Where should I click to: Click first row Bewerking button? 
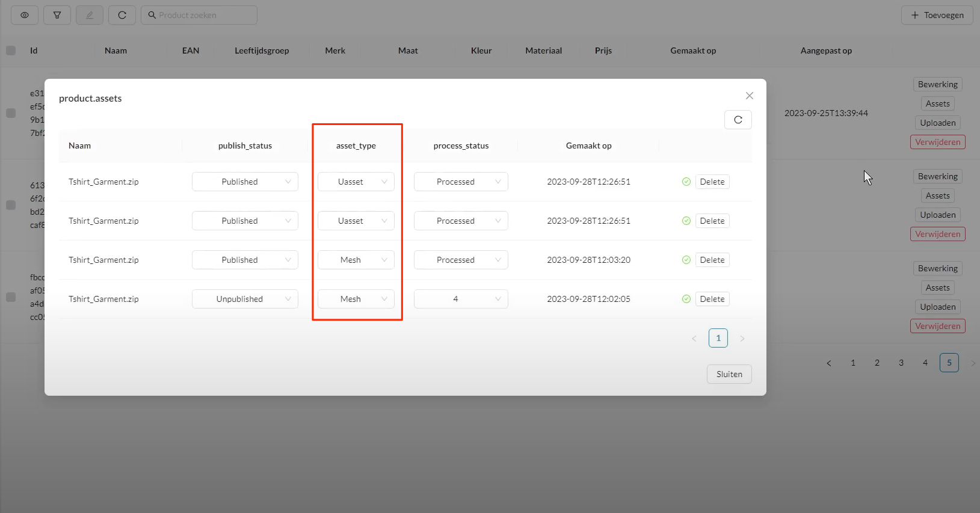[x=938, y=84]
